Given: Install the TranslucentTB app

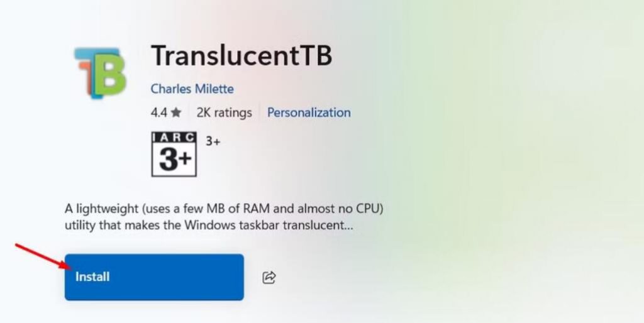Looking at the screenshot, I should [154, 277].
